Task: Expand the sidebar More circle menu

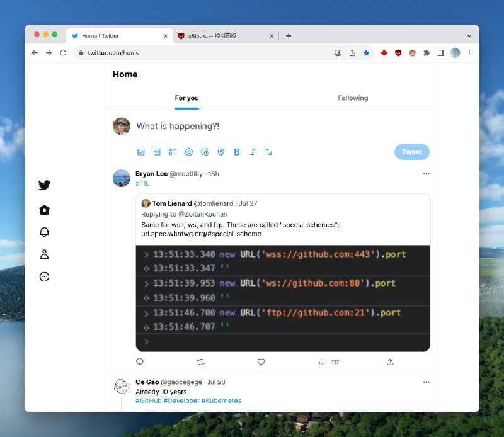Action: 44,276
